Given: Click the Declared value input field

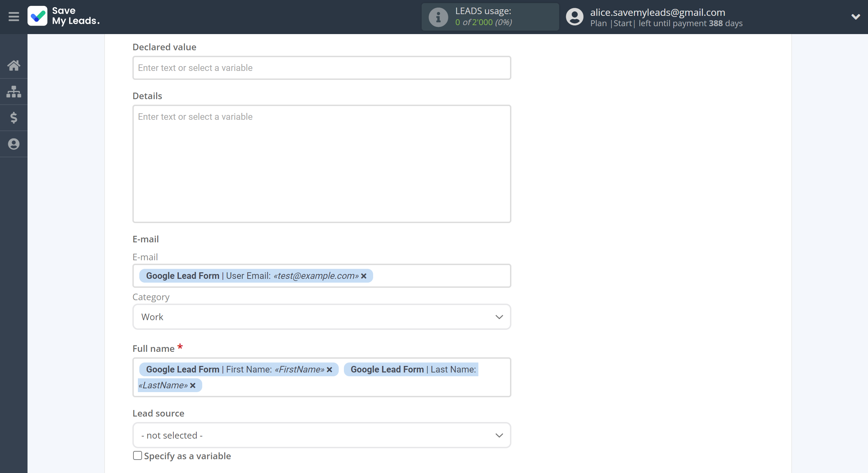Looking at the screenshot, I should [322, 67].
